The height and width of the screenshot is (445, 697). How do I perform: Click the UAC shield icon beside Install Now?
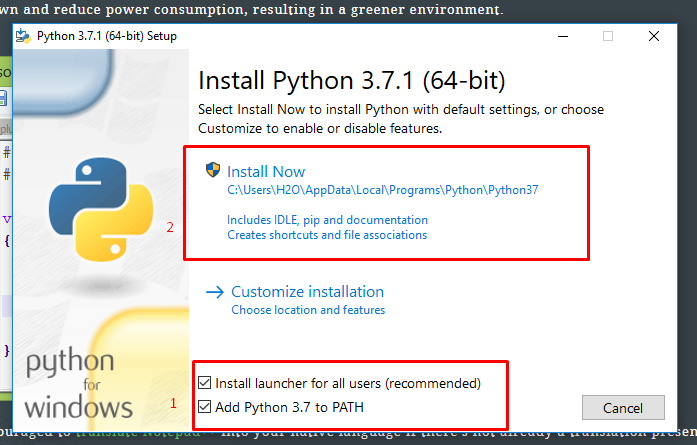click(213, 170)
